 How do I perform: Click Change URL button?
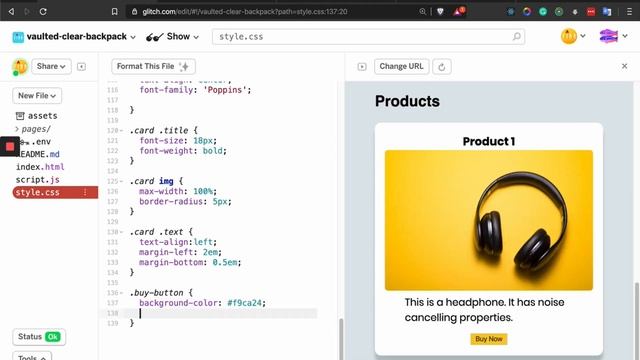click(x=402, y=67)
